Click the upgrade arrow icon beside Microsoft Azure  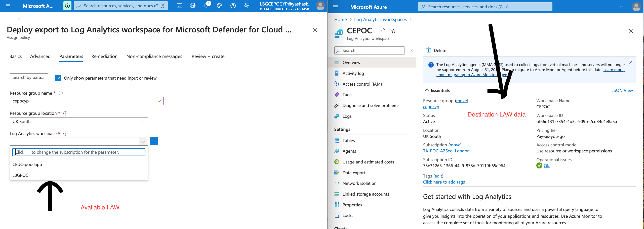67,6
